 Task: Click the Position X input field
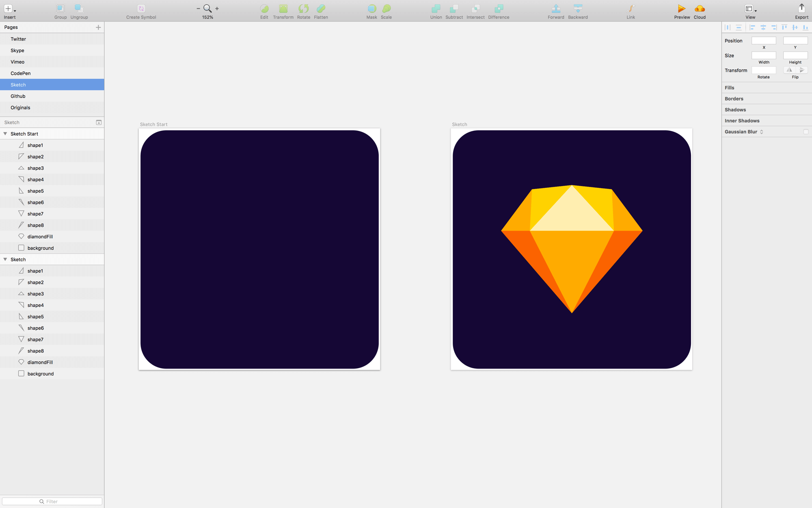coord(764,41)
